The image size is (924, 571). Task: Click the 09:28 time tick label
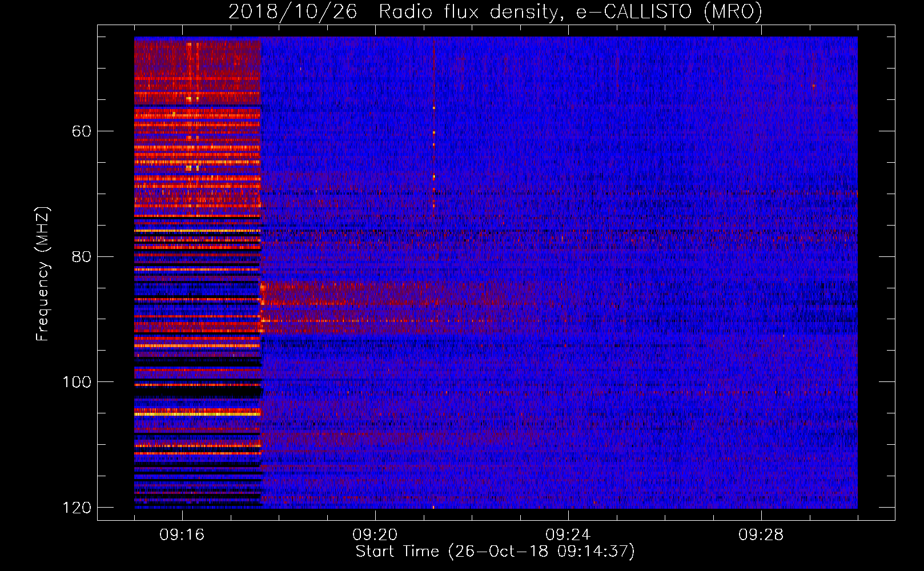click(x=761, y=535)
